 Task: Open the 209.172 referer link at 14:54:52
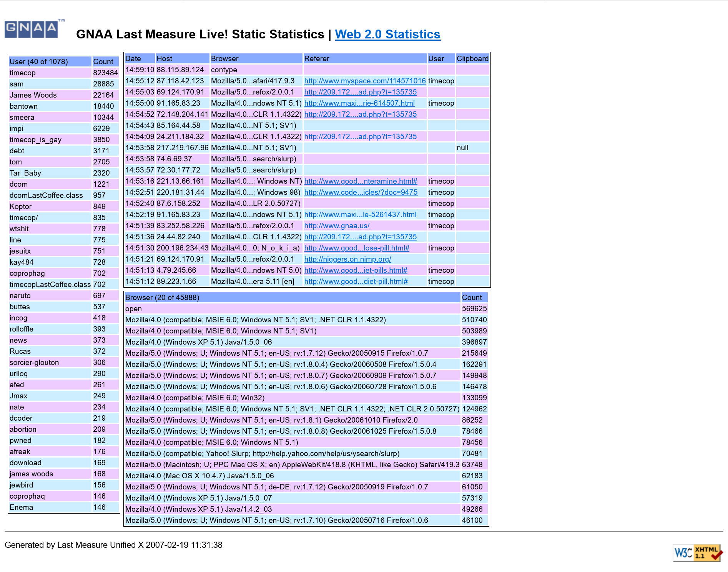[x=360, y=114]
